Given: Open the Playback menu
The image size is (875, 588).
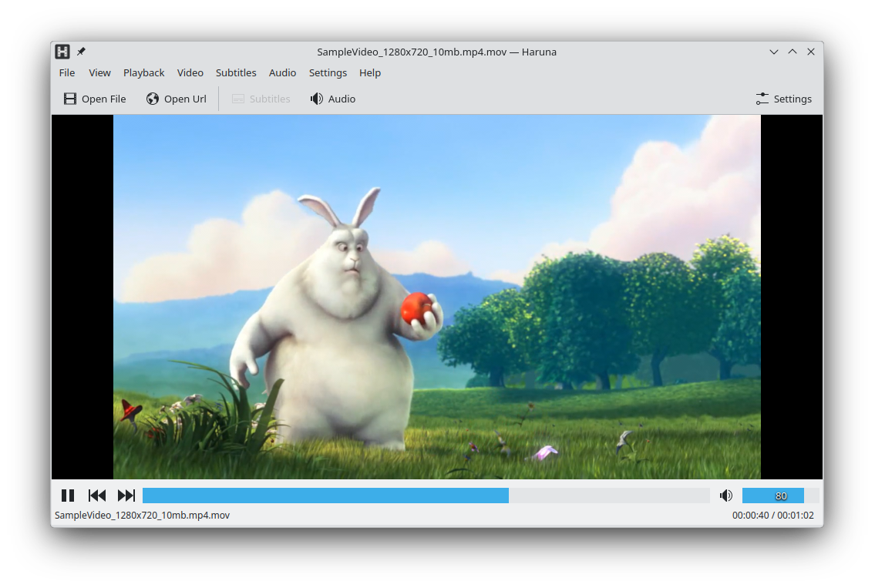Looking at the screenshot, I should coord(144,72).
